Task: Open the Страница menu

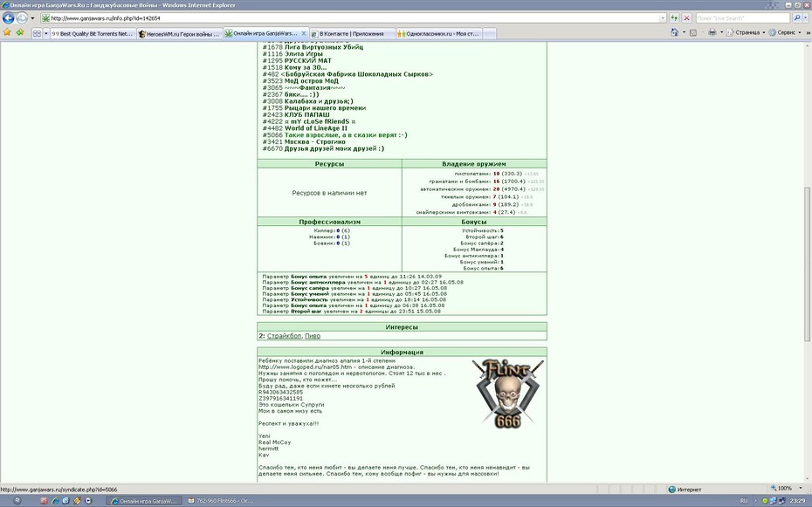Action: (x=747, y=32)
